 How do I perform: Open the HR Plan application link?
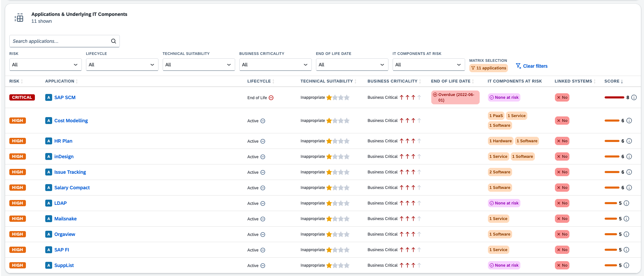coord(63,141)
